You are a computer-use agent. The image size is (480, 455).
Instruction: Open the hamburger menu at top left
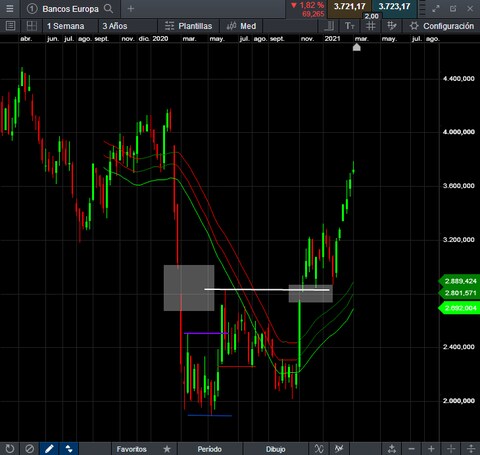(10, 9)
